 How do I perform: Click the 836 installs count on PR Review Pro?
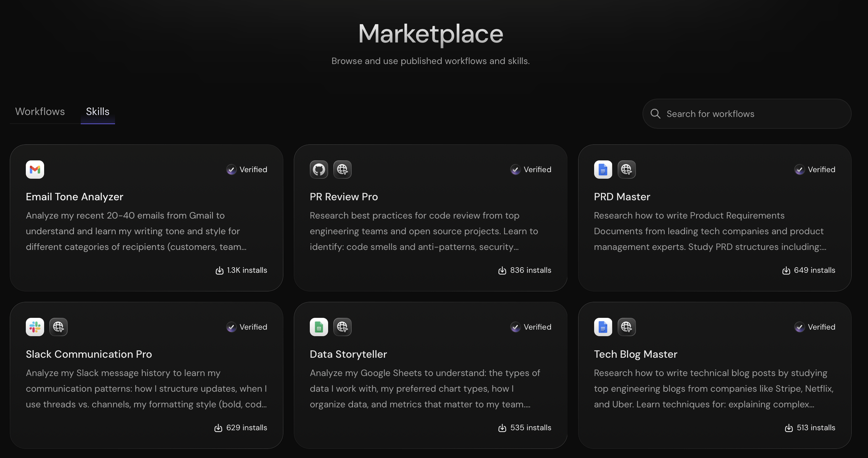[530, 270]
